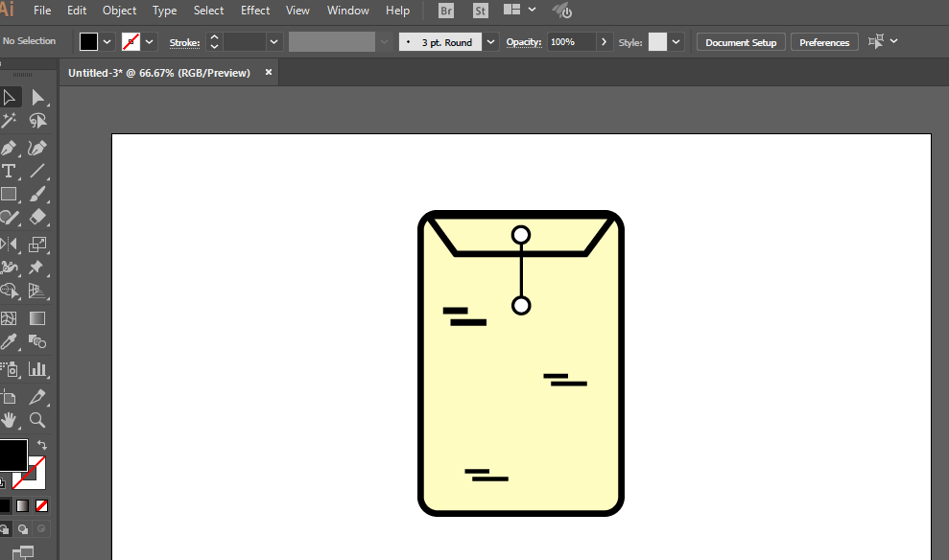This screenshot has height=560, width=949.
Task: Click the Change Screen Mode icon
Action: pos(23,552)
